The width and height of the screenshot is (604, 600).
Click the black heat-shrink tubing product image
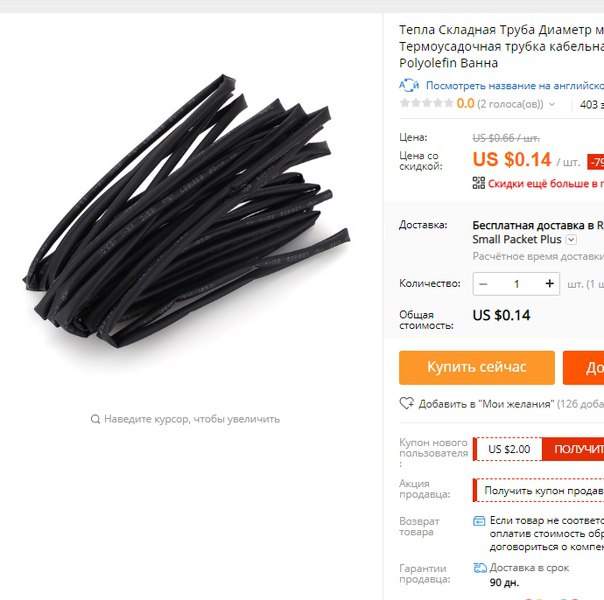click(186, 211)
